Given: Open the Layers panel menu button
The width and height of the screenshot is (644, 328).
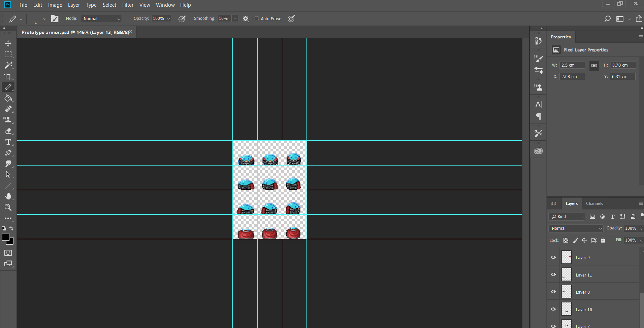Looking at the screenshot, I should point(641,204).
